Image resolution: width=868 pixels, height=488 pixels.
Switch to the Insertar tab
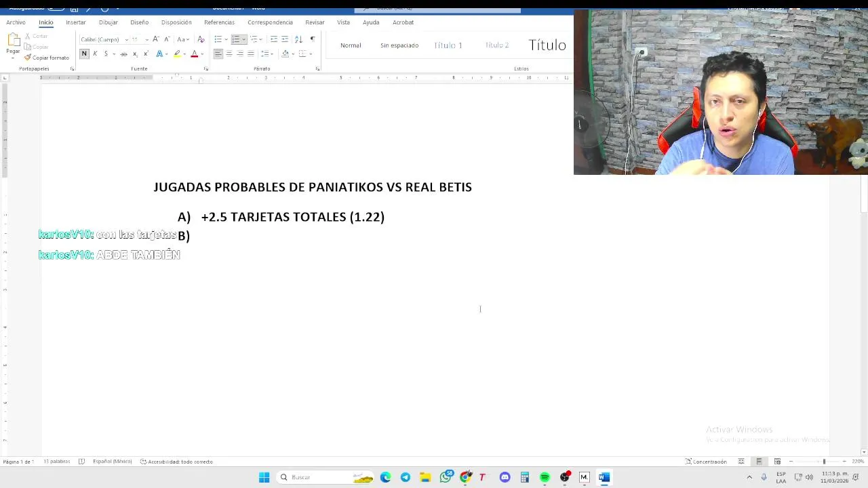[76, 22]
